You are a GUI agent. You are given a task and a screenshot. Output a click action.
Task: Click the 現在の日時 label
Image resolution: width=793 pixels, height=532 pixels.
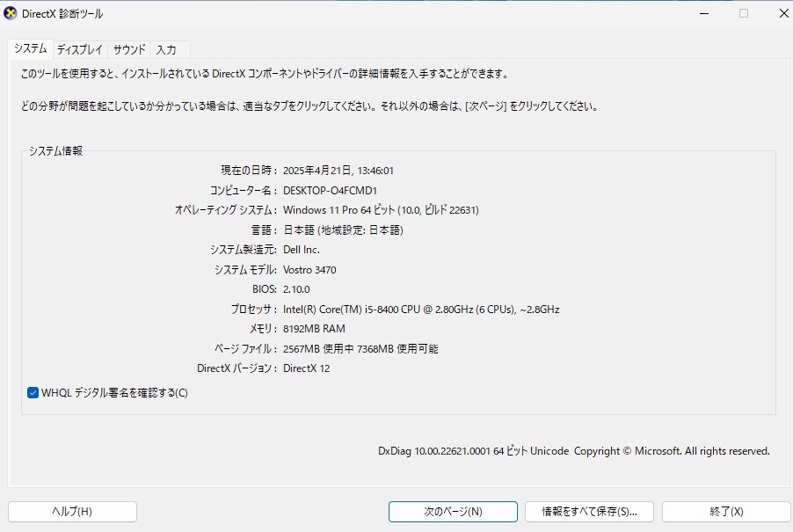click(x=248, y=171)
